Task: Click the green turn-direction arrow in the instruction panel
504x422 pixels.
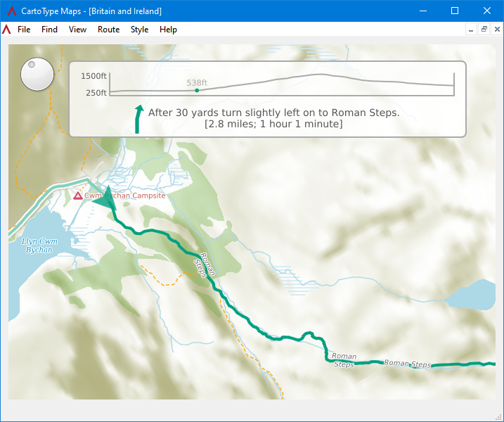Action: point(138,120)
